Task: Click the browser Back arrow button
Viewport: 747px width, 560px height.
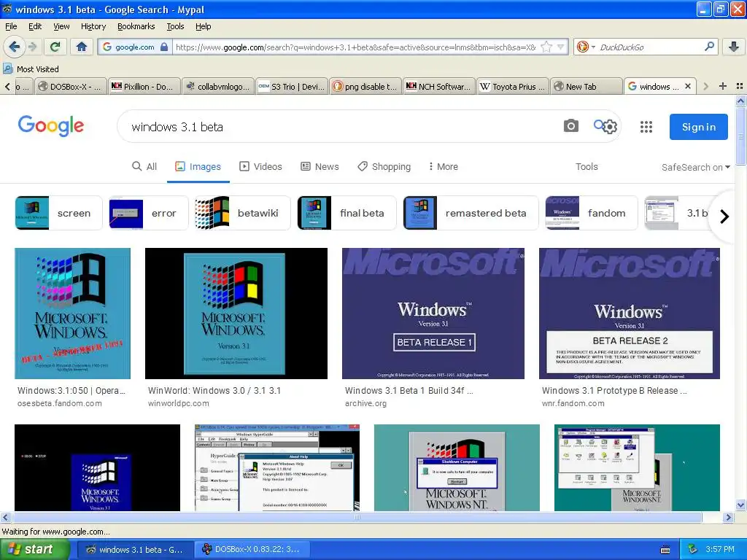Action: click(14, 47)
